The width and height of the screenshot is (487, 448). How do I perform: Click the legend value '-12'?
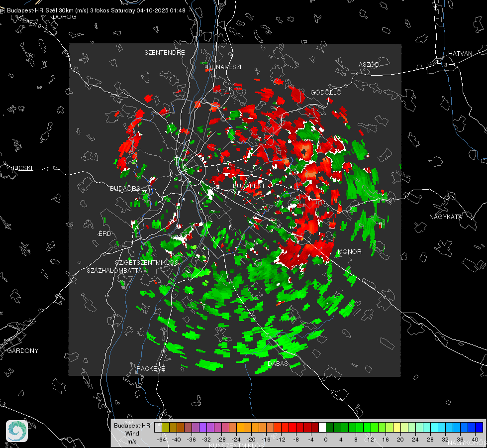coord(281,440)
